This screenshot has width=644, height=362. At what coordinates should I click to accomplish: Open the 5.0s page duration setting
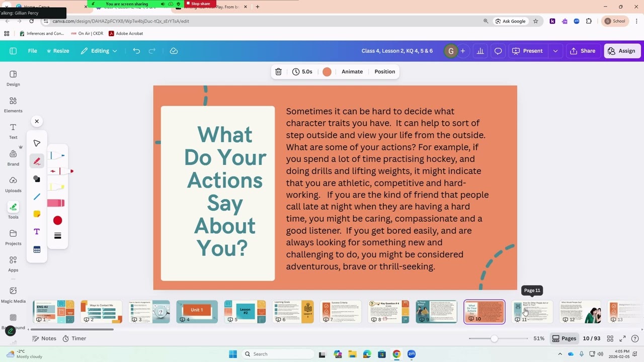click(302, 71)
